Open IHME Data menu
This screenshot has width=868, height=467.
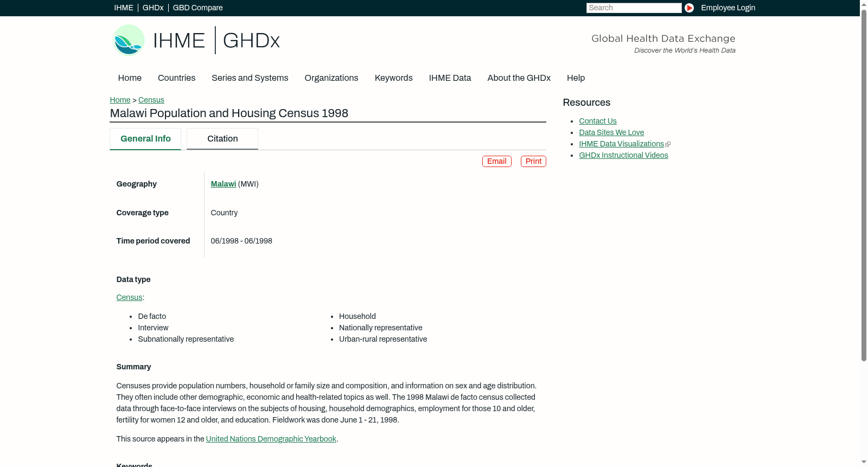click(x=450, y=78)
